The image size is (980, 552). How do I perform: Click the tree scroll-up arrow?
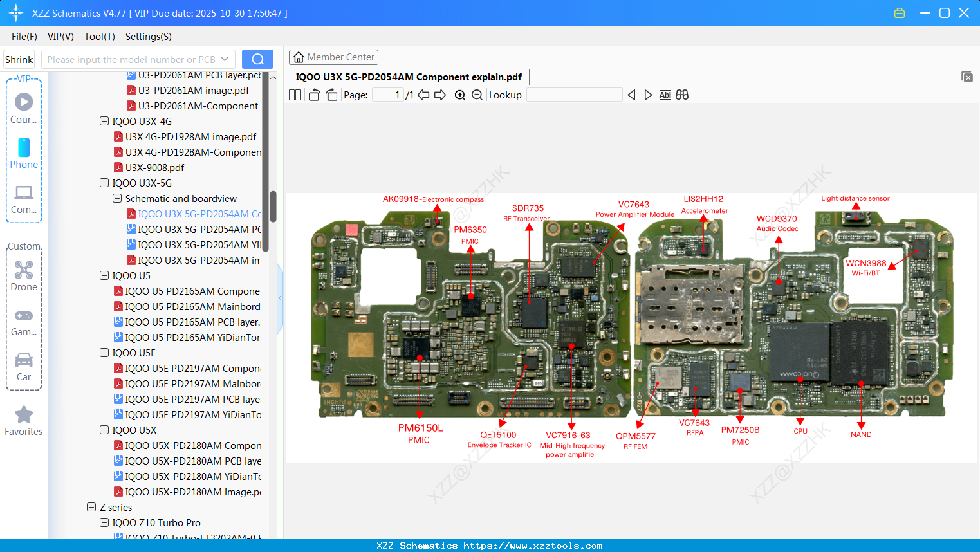pos(273,77)
